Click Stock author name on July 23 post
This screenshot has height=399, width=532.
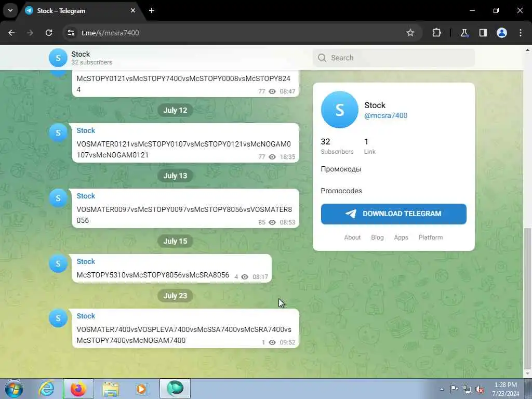tap(86, 316)
